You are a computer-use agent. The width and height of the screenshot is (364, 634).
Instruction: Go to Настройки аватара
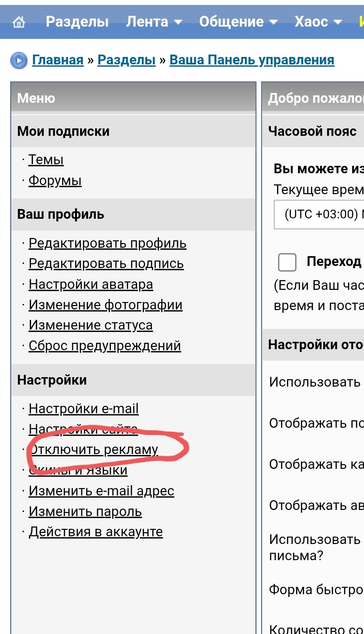[91, 284]
